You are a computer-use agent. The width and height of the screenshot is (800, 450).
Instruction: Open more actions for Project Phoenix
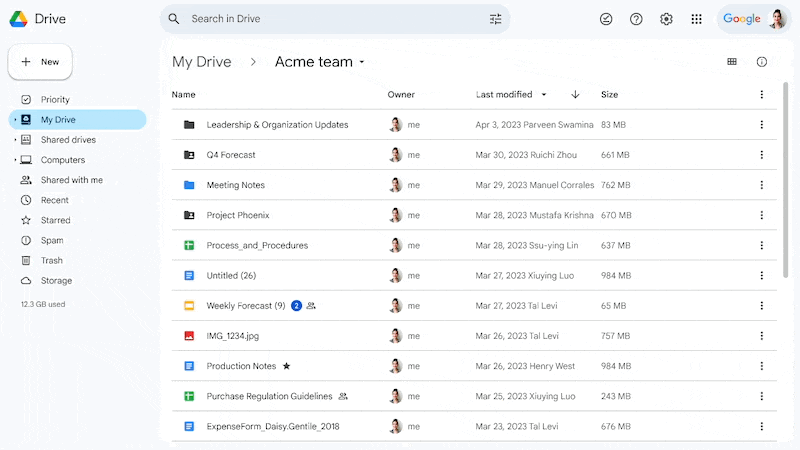pyautogui.click(x=761, y=215)
